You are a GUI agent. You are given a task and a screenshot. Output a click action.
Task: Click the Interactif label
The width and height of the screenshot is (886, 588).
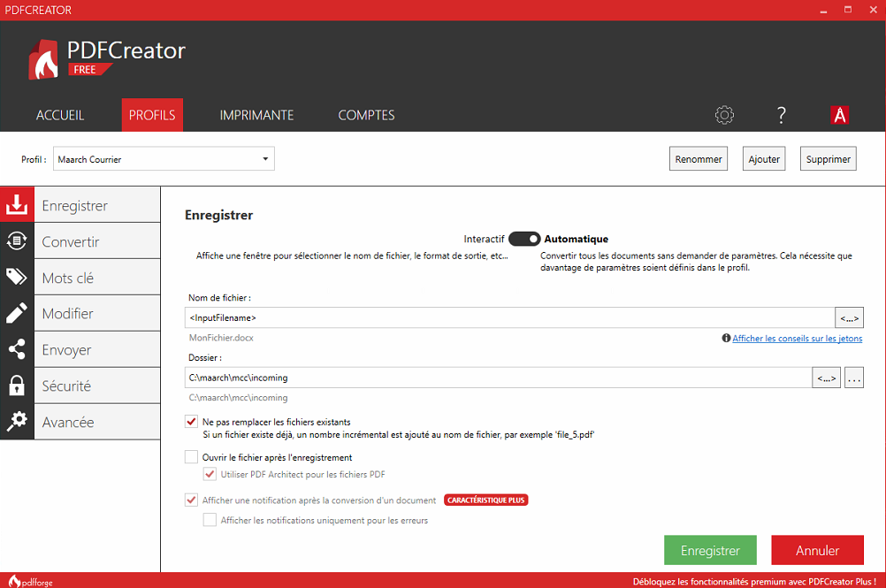point(484,239)
